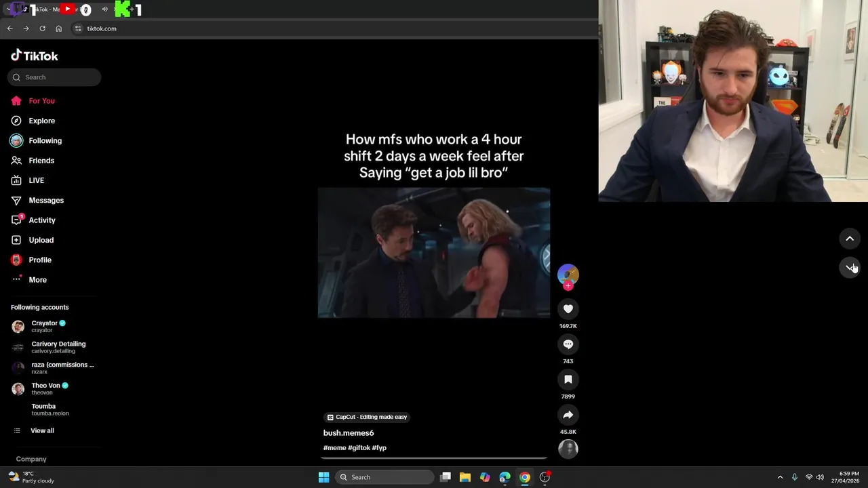This screenshot has height=488, width=868.
Task: Expand the Company footer section
Action: (31, 460)
